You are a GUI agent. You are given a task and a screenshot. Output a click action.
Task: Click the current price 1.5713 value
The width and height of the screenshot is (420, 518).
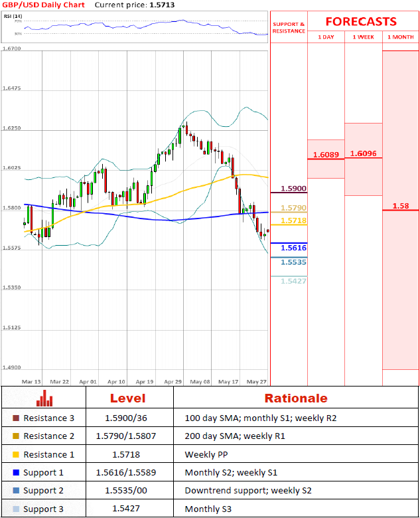tap(162, 5)
